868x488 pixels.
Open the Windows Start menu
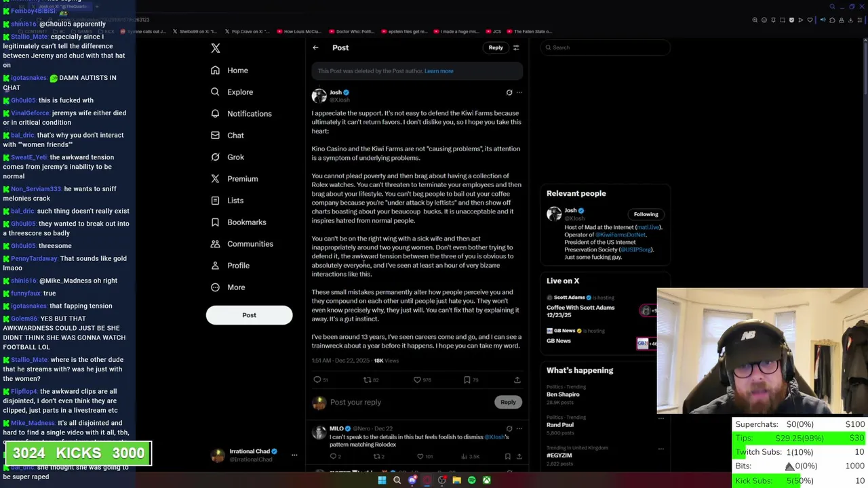click(x=382, y=481)
